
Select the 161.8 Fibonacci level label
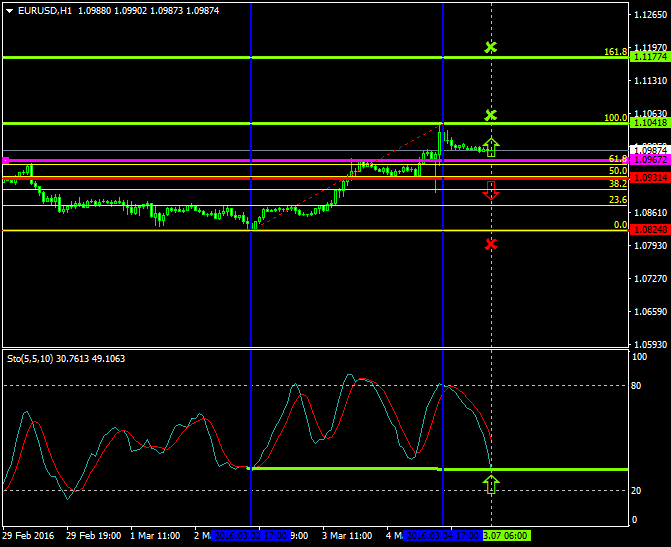(615, 52)
